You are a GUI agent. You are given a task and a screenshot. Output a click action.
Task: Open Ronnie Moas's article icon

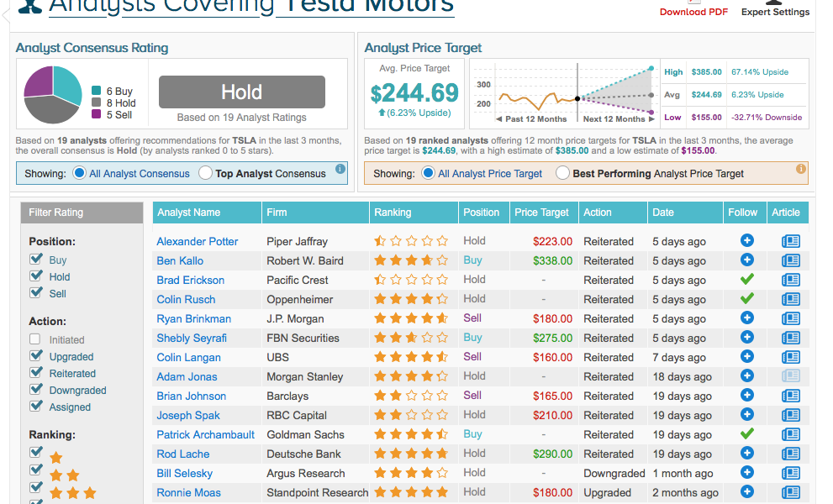pyautogui.click(x=790, y=492)
